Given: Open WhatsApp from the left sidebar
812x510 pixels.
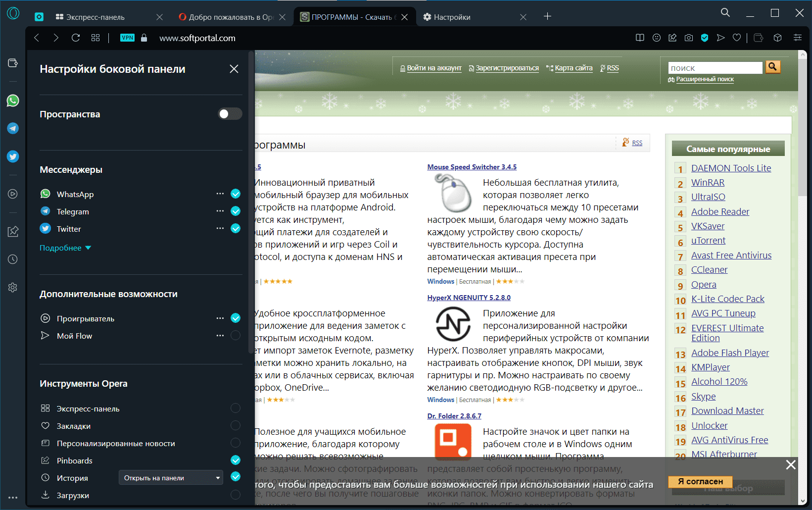Looking at the screenshot, I should [x=13, y=101].
